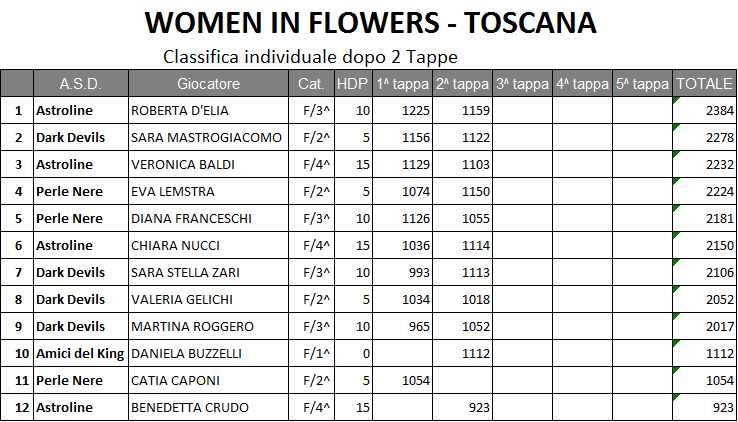The image size is (738, 422).
Task: Click the A.S.D. header cell
Action: coord(80,84)
